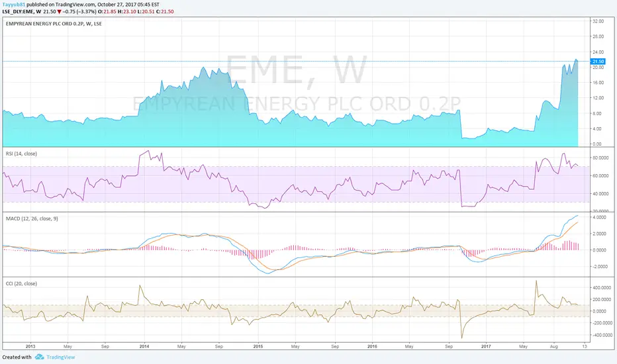Click the change text '-0.75 (-3.37%)'

pyautogui.click(x=79, y=12)
